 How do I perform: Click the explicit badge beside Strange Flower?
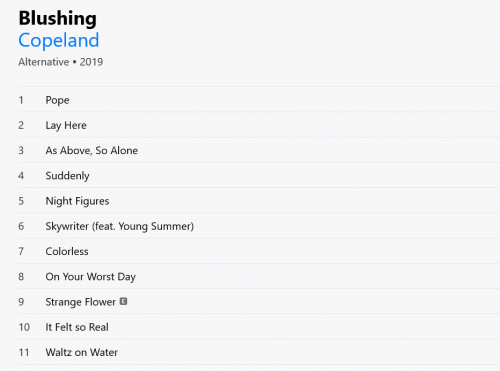[123, 301]
